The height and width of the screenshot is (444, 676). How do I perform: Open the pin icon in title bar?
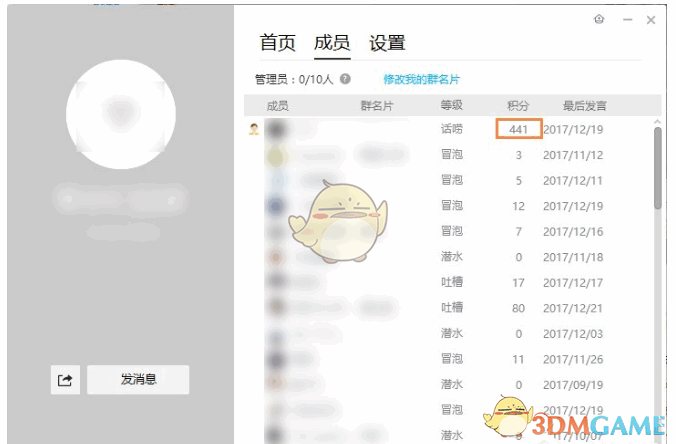[x=599, y=19]
